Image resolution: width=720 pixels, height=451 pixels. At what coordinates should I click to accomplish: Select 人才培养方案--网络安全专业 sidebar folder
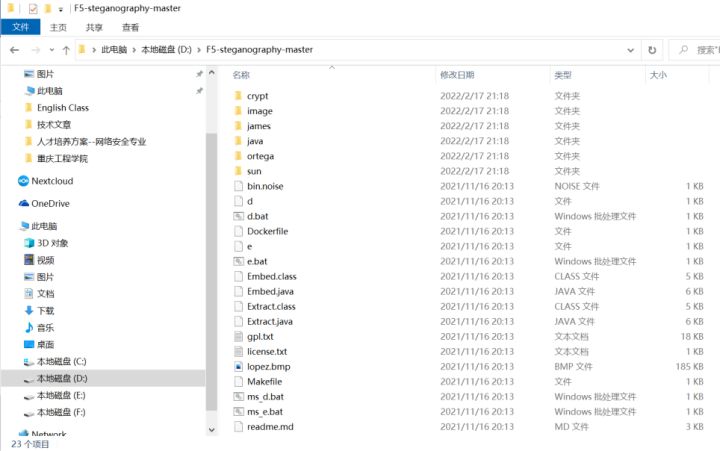pyautogui.click(x=91, y=141)
